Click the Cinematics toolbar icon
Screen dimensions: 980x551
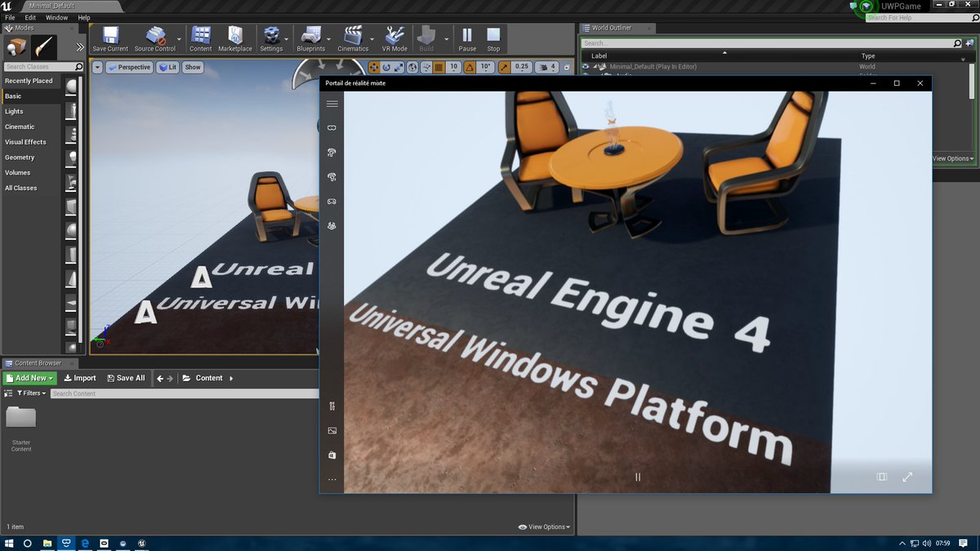[353, 39]
